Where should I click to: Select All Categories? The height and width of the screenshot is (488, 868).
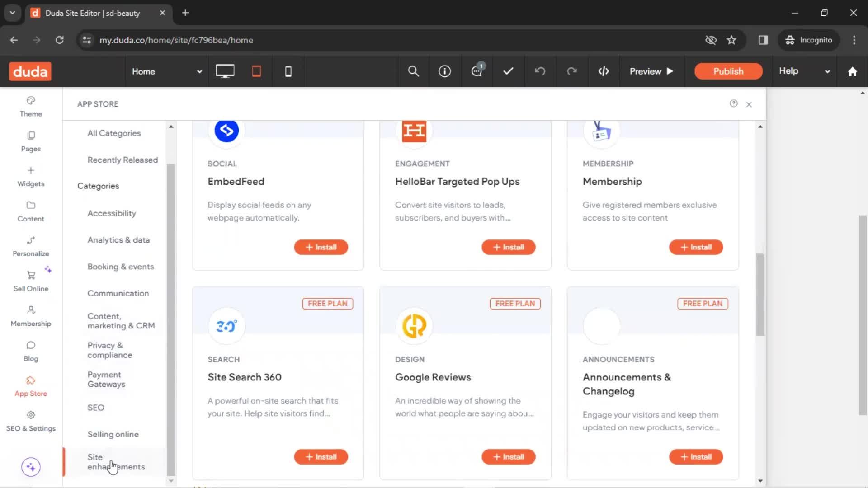114,133
